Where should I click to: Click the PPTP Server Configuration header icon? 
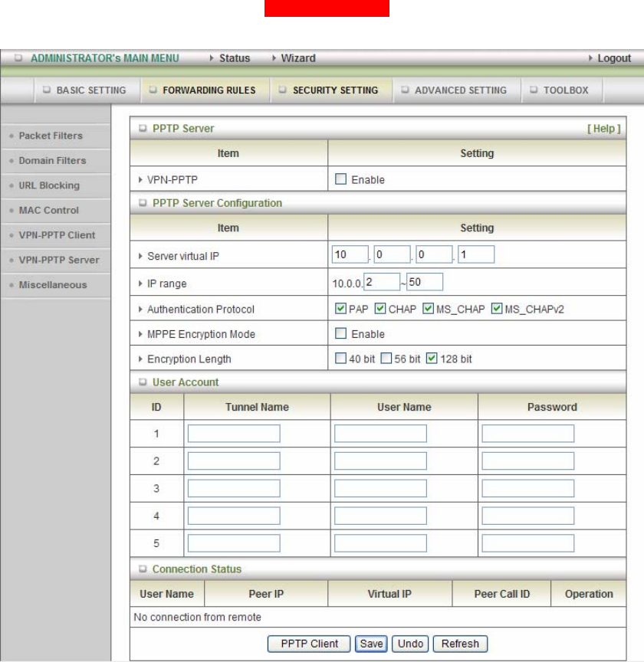143,202
